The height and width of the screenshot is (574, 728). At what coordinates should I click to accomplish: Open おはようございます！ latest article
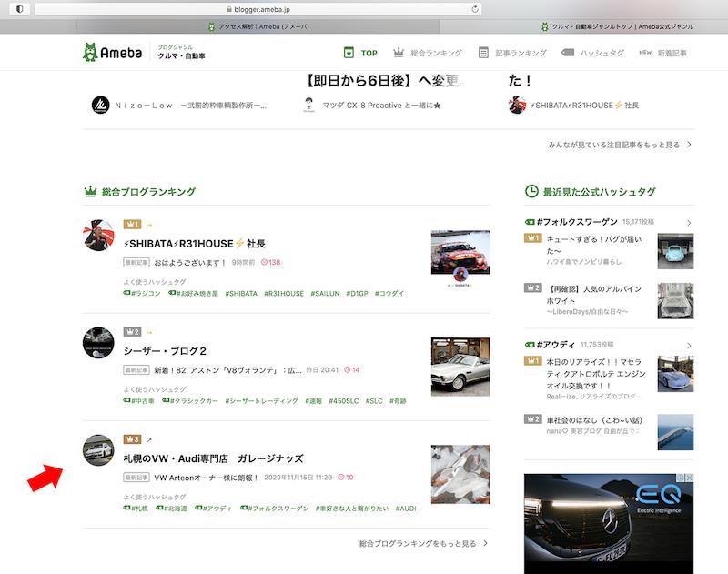189,263
